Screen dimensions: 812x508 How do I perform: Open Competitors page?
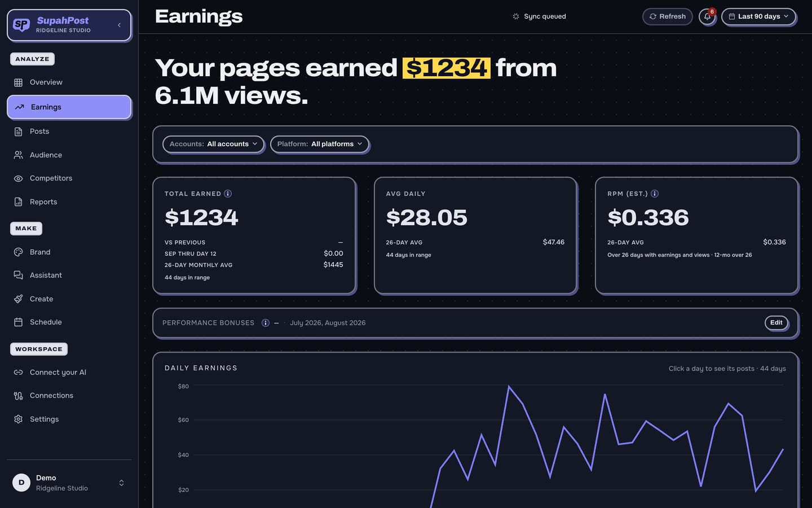(69, 178)
